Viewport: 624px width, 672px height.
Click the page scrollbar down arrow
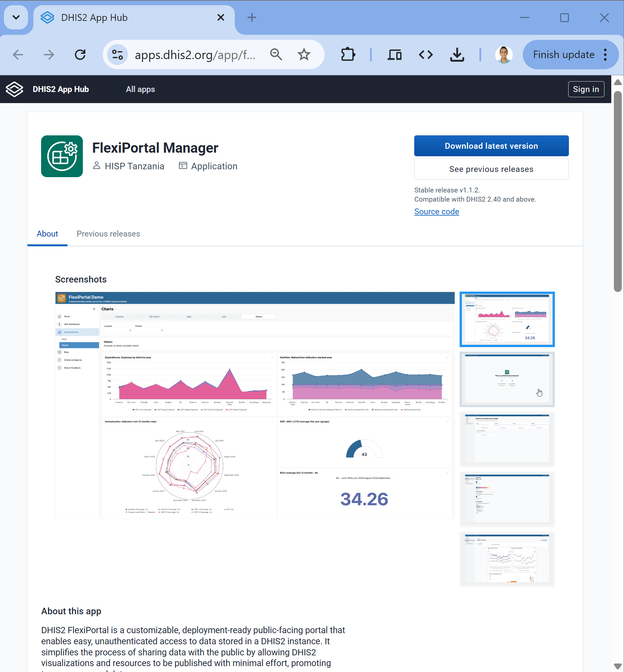coord(617,666)
